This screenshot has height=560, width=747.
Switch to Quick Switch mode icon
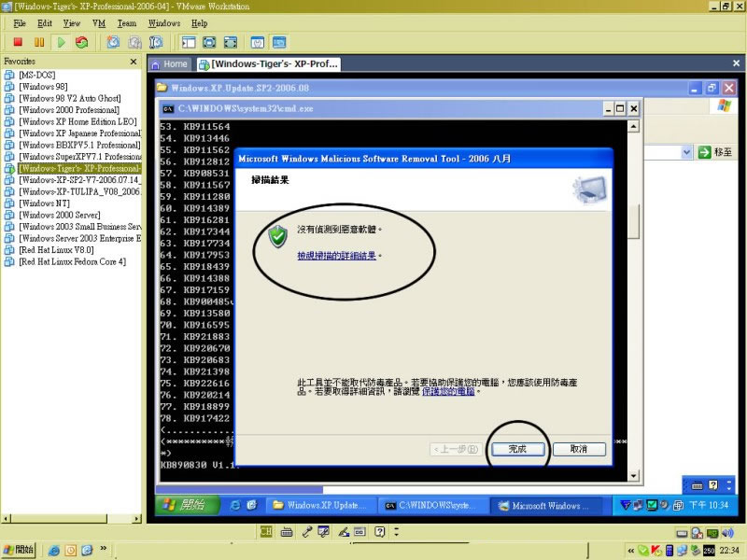click(209, 42)
